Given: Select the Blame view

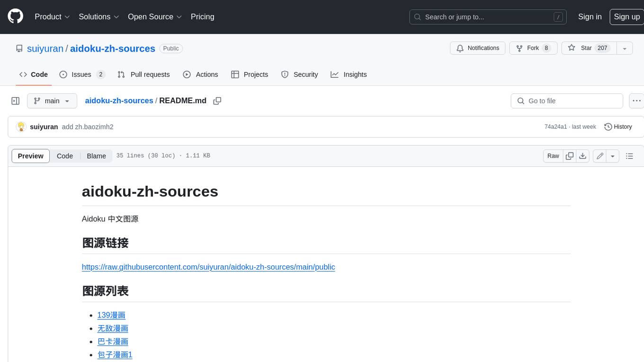Looking at the screenshot, I should pyautogui.click(x=96, y=156).
